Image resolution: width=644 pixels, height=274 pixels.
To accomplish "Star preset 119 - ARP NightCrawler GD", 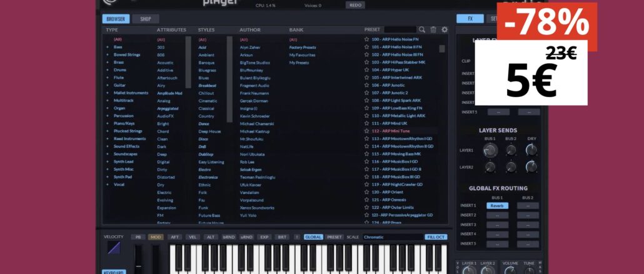I will coord(366,185).
